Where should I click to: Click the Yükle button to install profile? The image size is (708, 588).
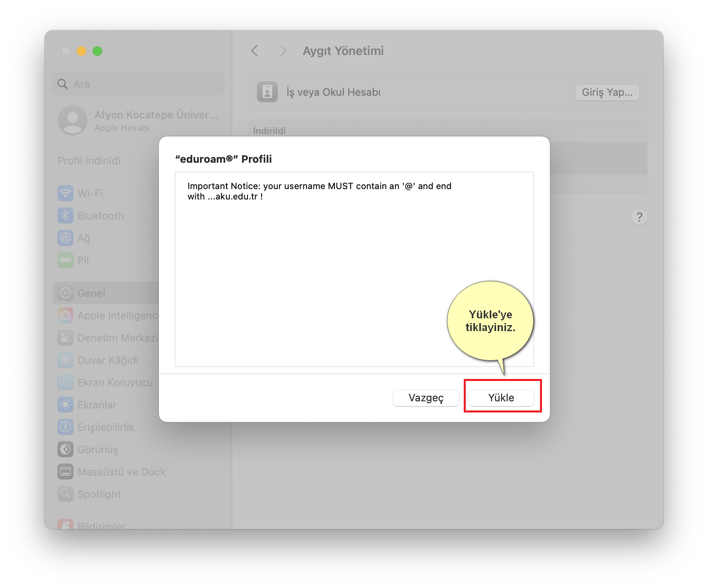pos(501,398)
